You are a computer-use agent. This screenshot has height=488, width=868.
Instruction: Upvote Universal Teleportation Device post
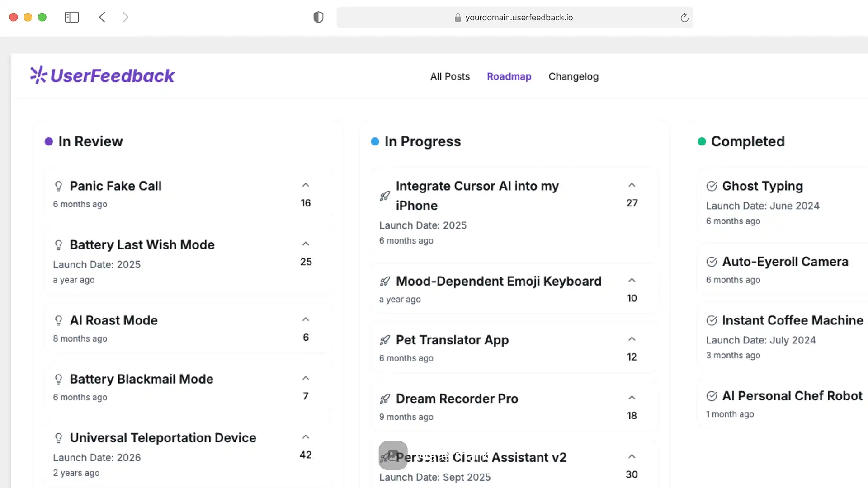click(x=306, y=437)
